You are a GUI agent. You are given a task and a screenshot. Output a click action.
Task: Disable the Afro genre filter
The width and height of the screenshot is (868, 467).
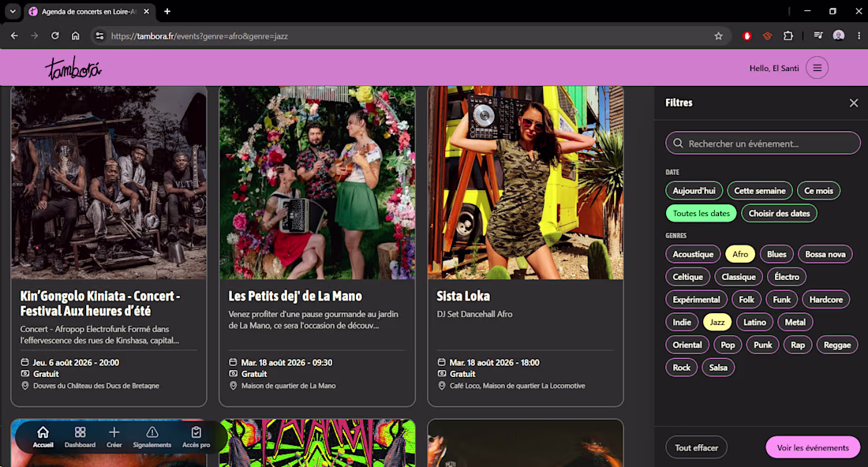[x=740, y=255]
